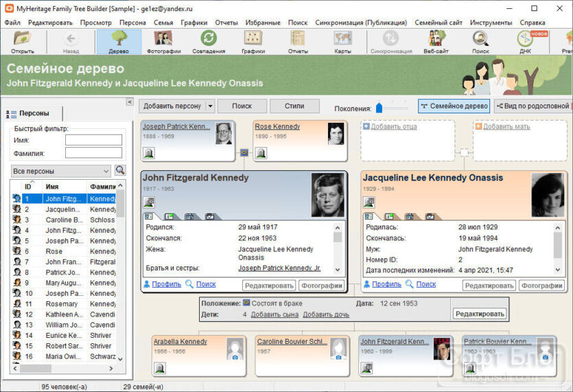Select row 11 Rosemary in persons list

(x=64, y=303)
